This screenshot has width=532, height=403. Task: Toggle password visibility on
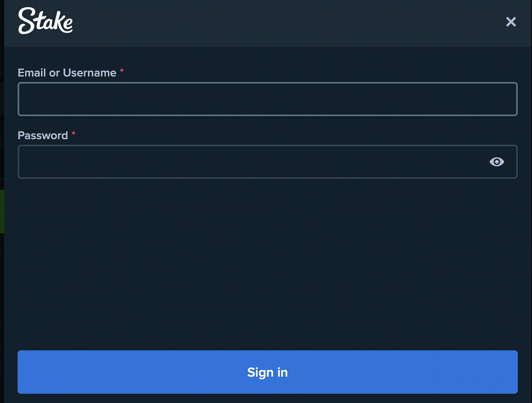coord(497,162)
